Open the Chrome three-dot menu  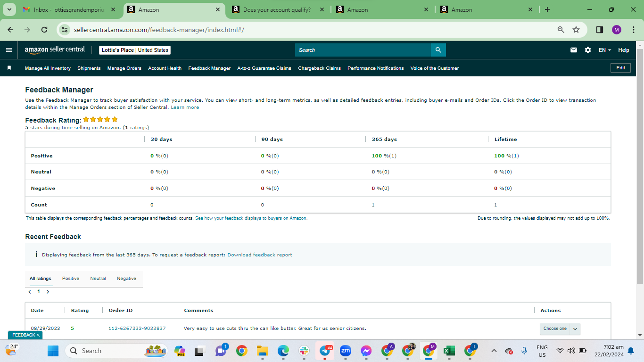[x=634, y=30]
